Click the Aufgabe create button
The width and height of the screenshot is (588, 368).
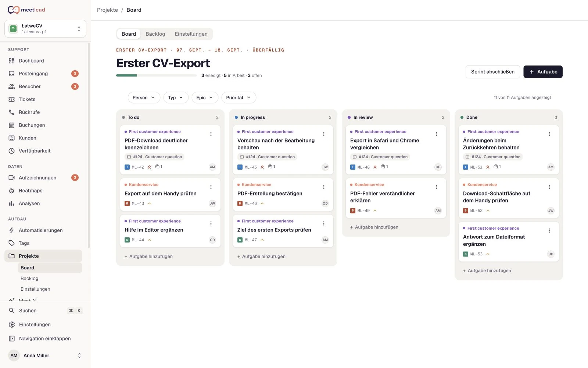[543, 72]
